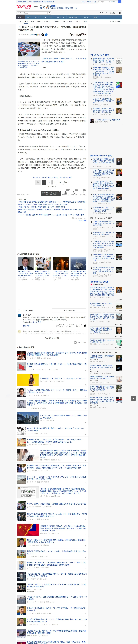The height and width of the screenshot is (644, 138).
Task: Open 高市発言で日中関係悪化 article link
Action: pyautogui.click(x=57, y=365)
